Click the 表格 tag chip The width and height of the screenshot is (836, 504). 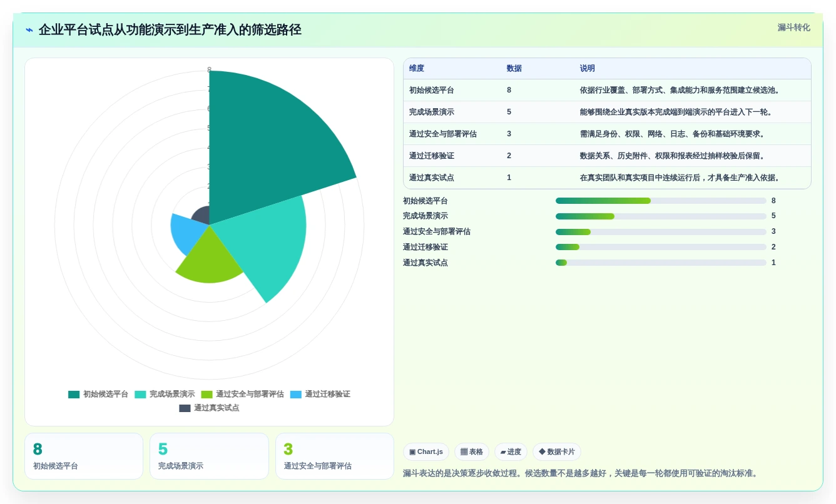472,452
